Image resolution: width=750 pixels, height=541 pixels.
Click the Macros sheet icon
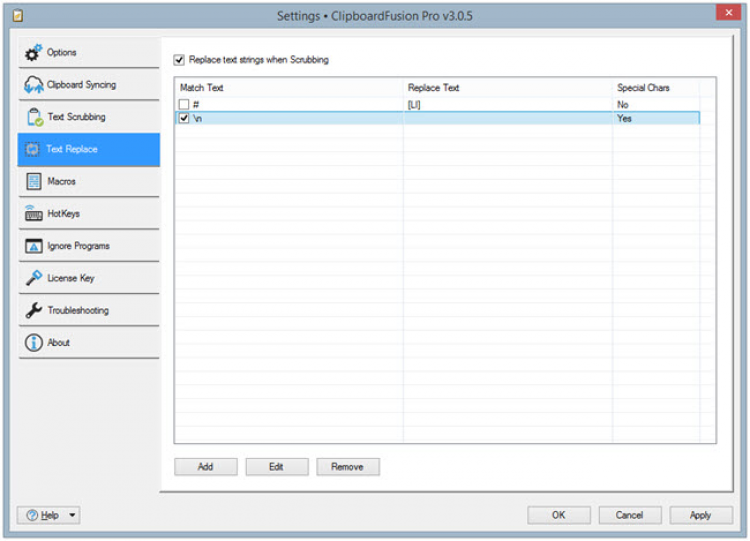pyautogui.click(x=33, y=181)
